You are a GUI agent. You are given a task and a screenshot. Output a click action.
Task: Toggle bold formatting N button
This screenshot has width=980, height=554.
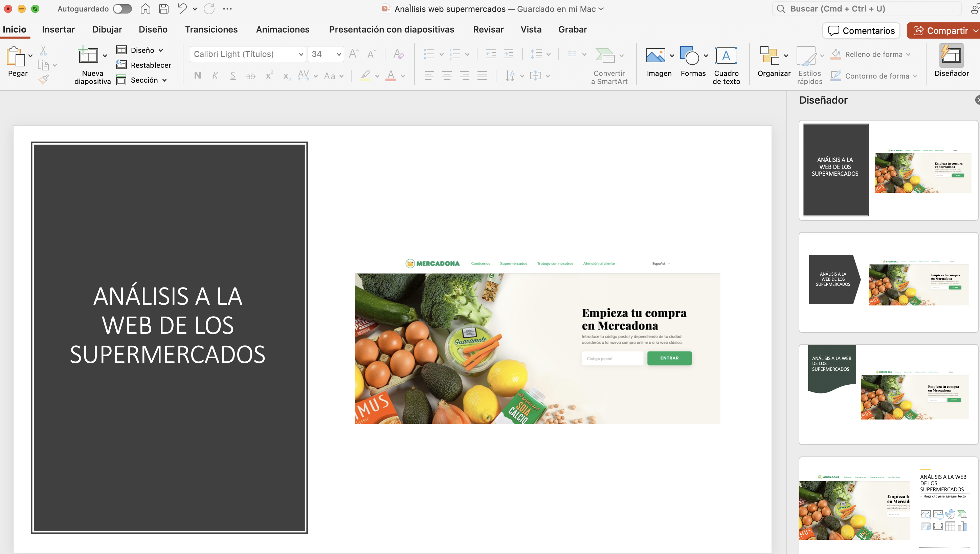click(197, 76)
